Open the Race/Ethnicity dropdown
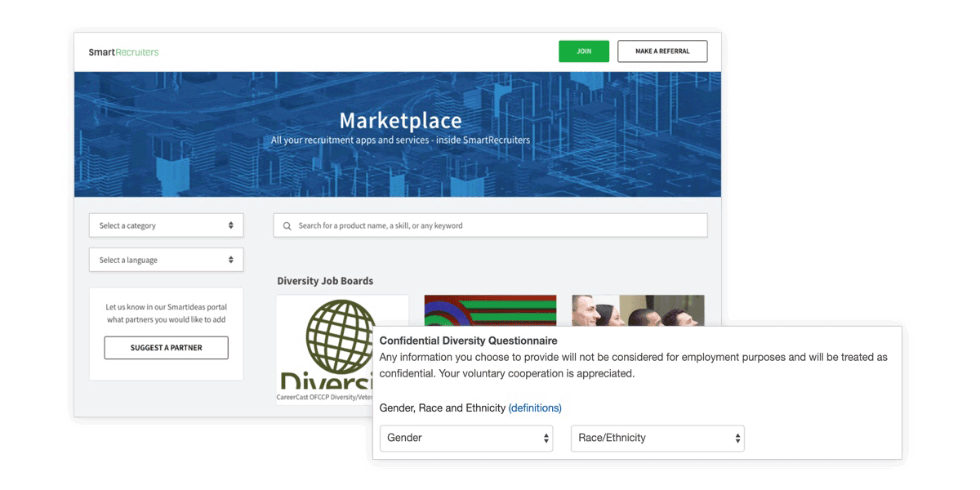This screenshot has height=490, width=980. 657,438
